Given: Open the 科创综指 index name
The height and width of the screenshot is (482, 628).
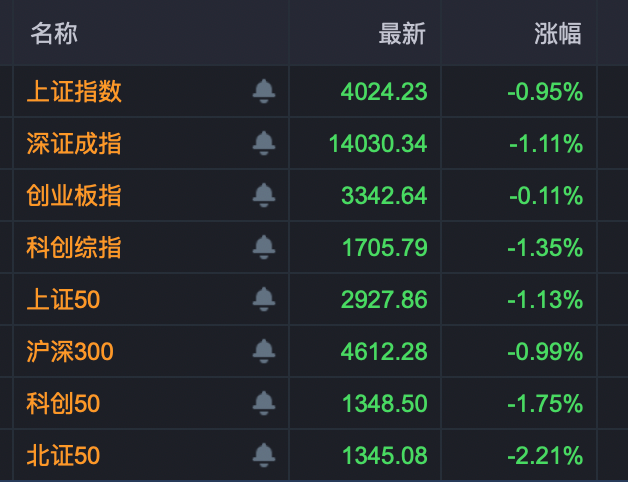Looking at the screenshot, I should click(74, 247).
